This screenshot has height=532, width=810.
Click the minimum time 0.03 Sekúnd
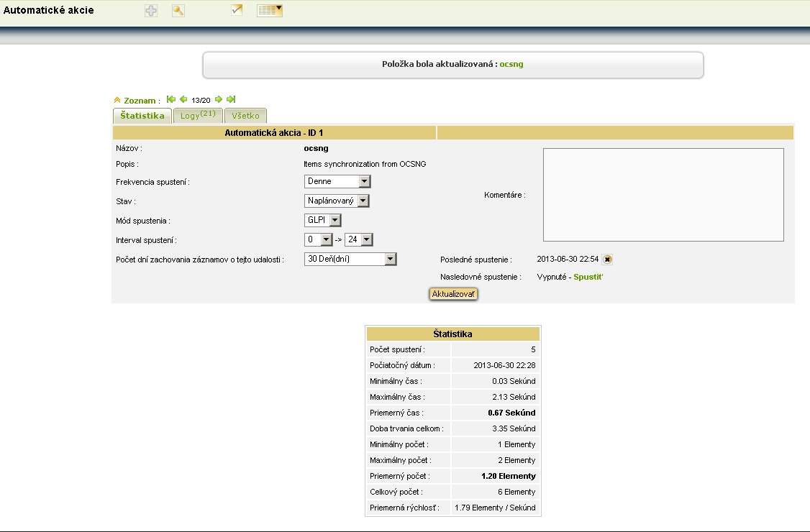(514, 381)
